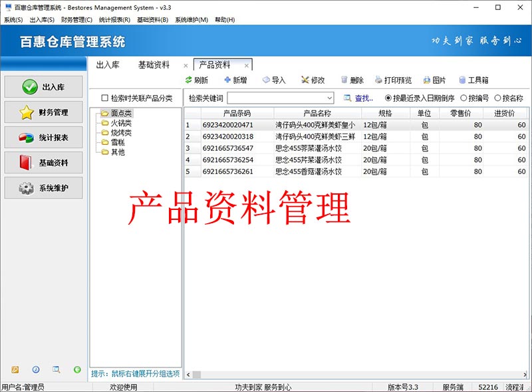Click the 用户名:管理员 status bar entry
This screenshot has height=392, width=532.
point(23,387)
